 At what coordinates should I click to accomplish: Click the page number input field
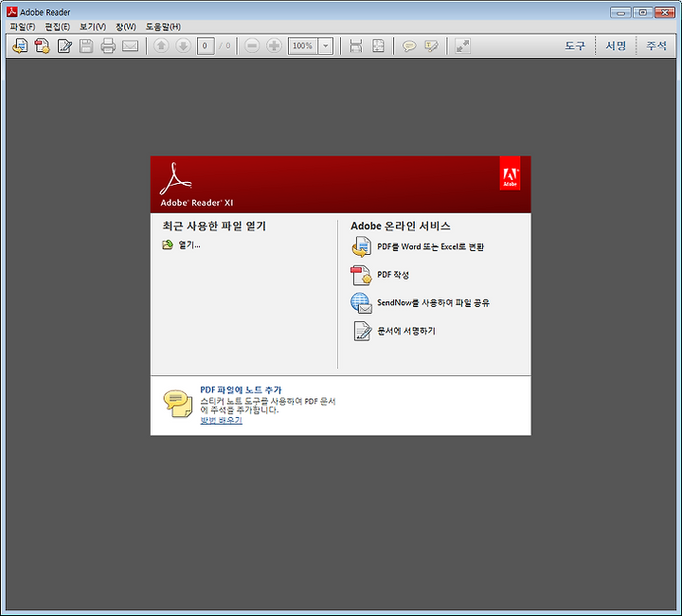[206, 45]
